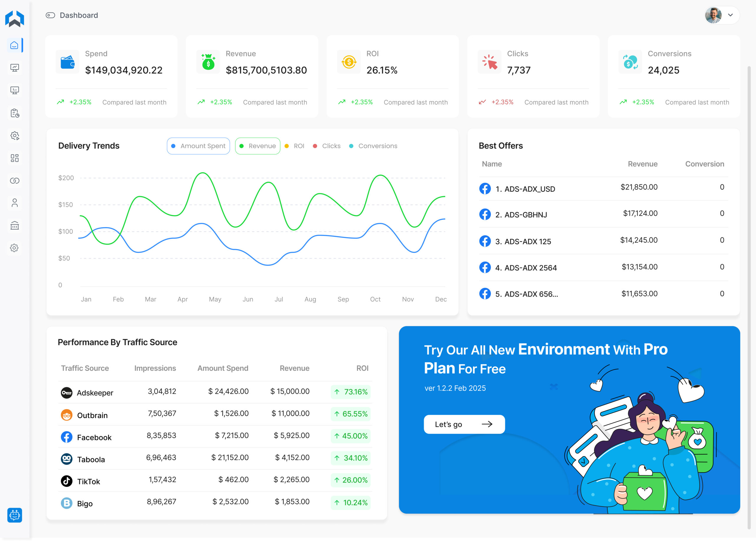Toggle the Conversions chart series
The width and height of the screenshot is (756, 542).
click(373, 146)
